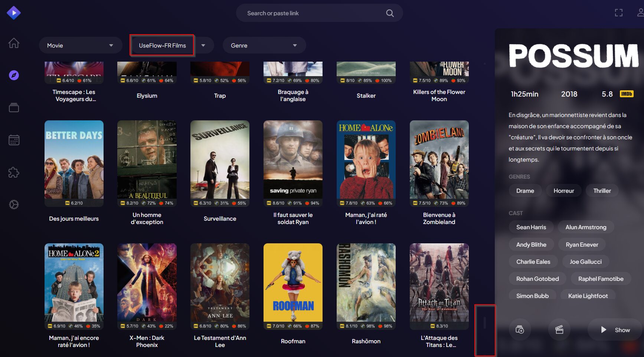The width and height of the screenshot is (644, 357).
Task: Click cast member Sean Harris
Action: point(531,227)
